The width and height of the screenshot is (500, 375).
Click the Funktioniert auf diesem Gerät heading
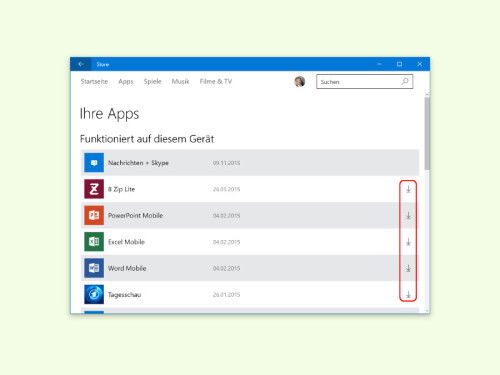click(147, 139)
